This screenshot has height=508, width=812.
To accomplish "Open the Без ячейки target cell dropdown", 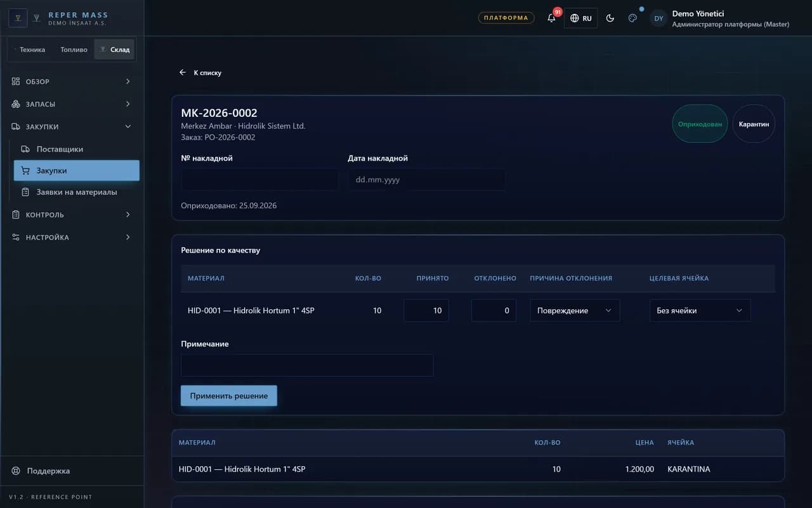I will tap(700, 311).
